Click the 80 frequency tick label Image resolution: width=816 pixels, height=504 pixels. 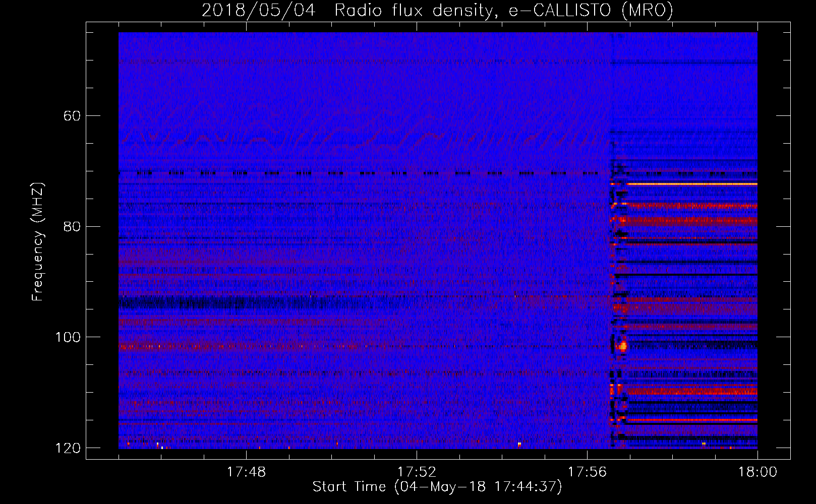[x=72, y=226]
